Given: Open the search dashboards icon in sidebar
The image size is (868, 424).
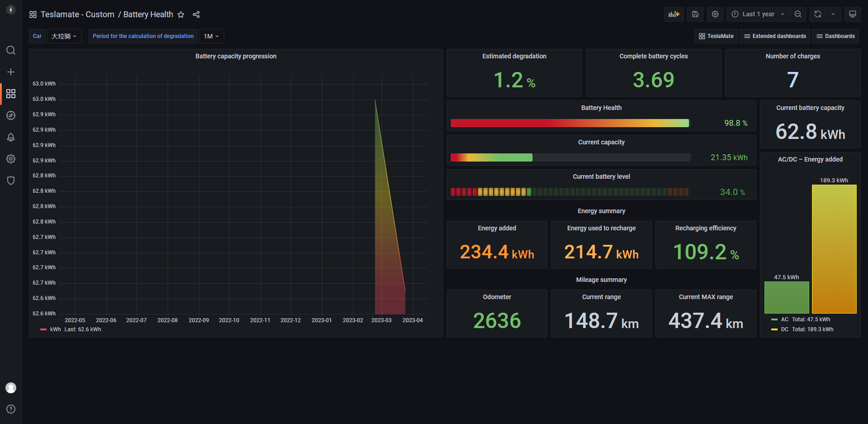Looking at the screenshot, I should tap(11, 50).
